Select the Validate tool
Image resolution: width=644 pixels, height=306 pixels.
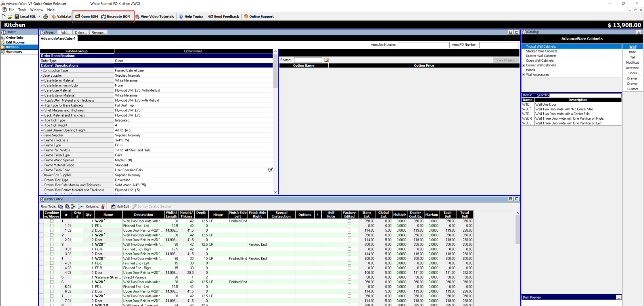tap(61, 16)
